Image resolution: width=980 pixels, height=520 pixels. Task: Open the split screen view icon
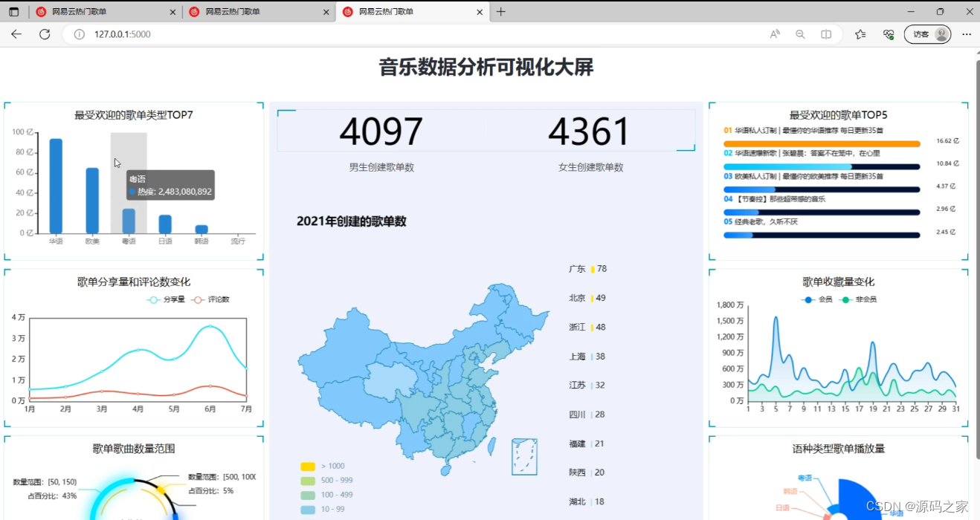[x=826, y=34]
